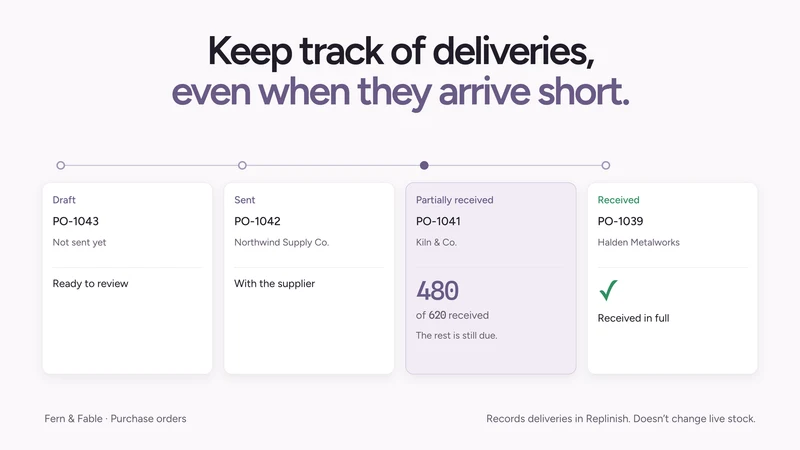
Task: Click the Partially received status label
Action: (455, 200)
